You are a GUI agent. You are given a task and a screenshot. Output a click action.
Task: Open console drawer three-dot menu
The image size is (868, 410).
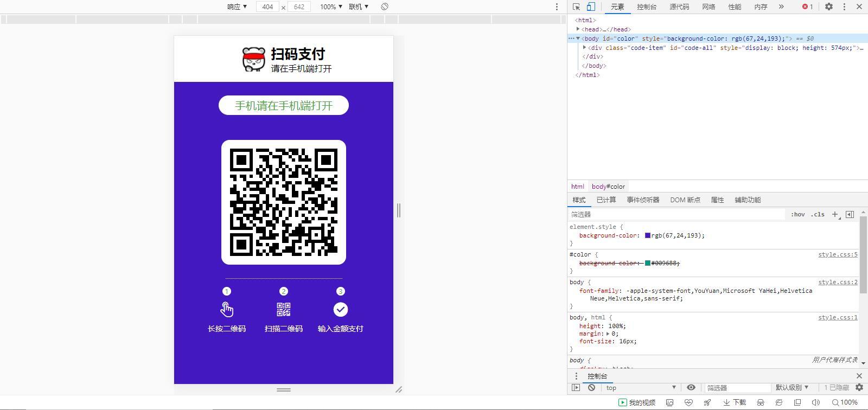[576, 376]
